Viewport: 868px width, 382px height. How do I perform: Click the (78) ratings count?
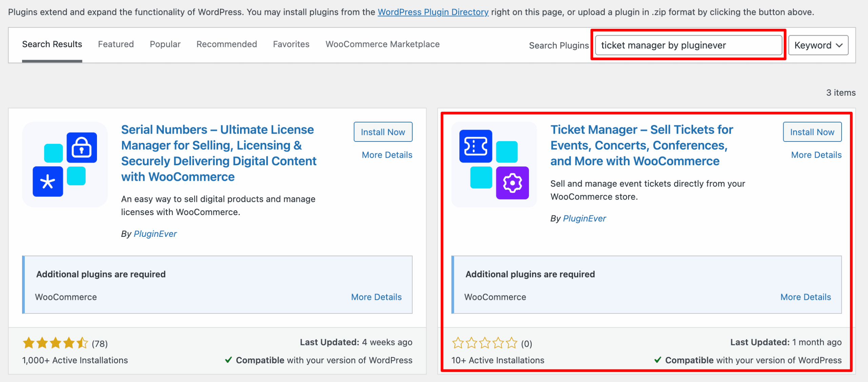[100, 344]
